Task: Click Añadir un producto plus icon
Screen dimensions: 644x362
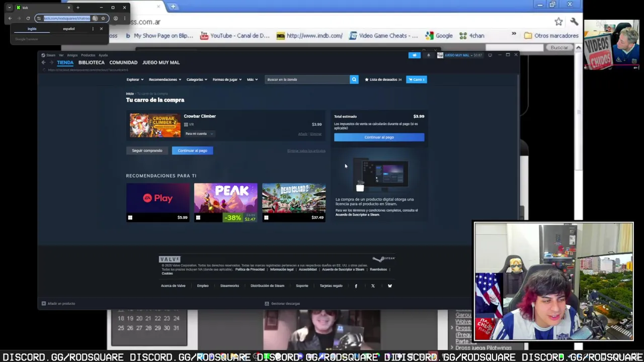Action: pos(44,303)
